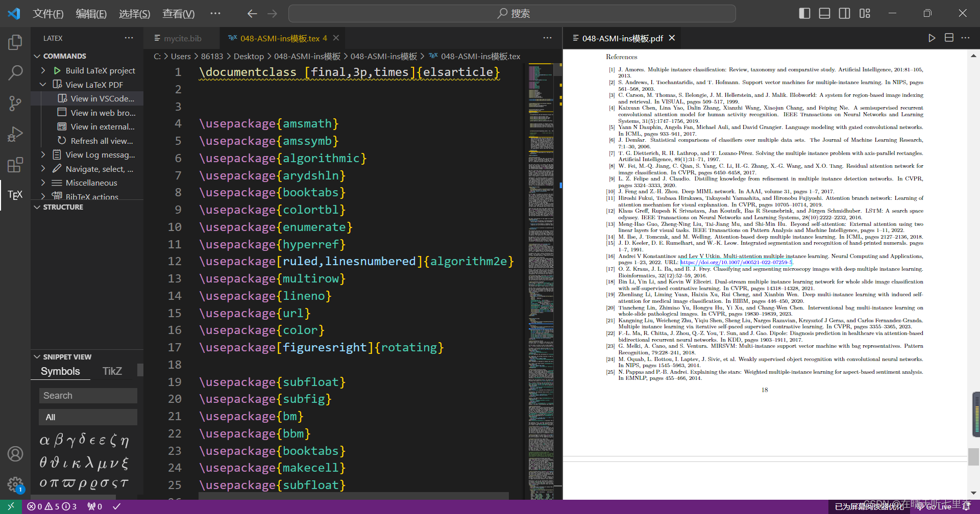Insert the alpha symbol snippet
Image resolution: width=980 pixels, height=514 pixels.
pos(45,440)
